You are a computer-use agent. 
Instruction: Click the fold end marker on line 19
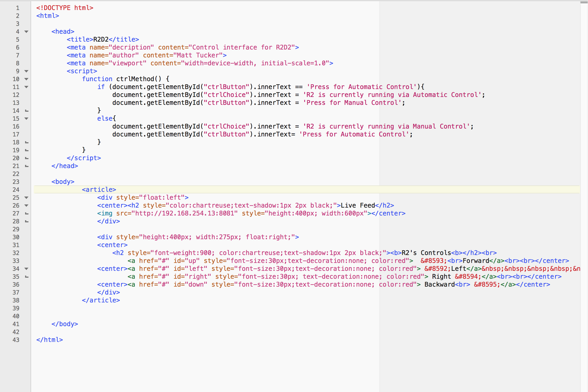pyautogui.click(x=27, y=150)
